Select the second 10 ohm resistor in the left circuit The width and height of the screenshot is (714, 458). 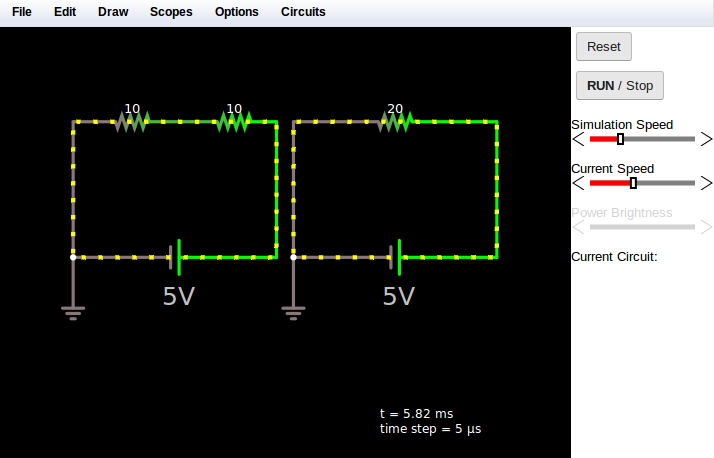pyautogui.click(x=234, y=122)
